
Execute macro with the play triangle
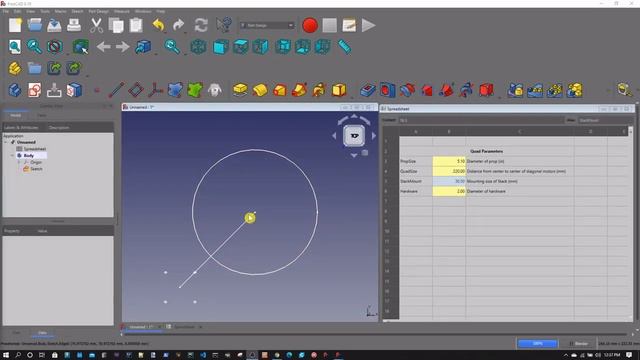[x=368, y=25]
